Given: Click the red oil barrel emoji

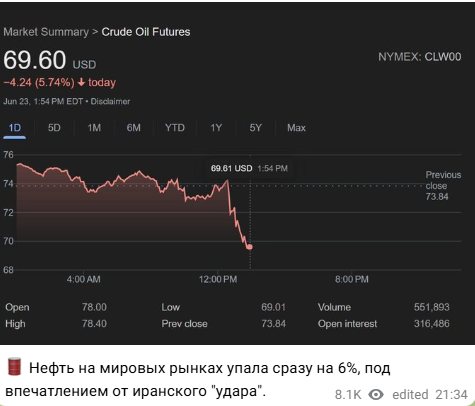Looking at the screenshot, I should [x=14, y=367].
